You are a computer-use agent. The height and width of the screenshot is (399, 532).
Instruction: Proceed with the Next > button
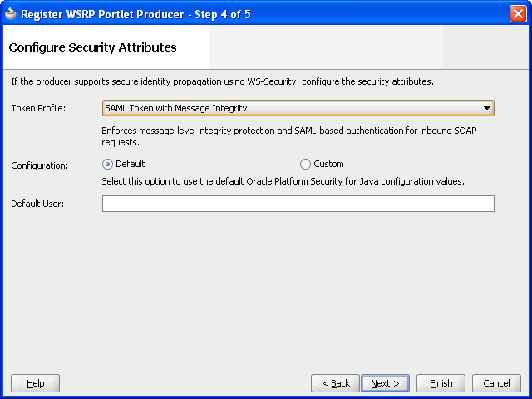tap(385, 383)
